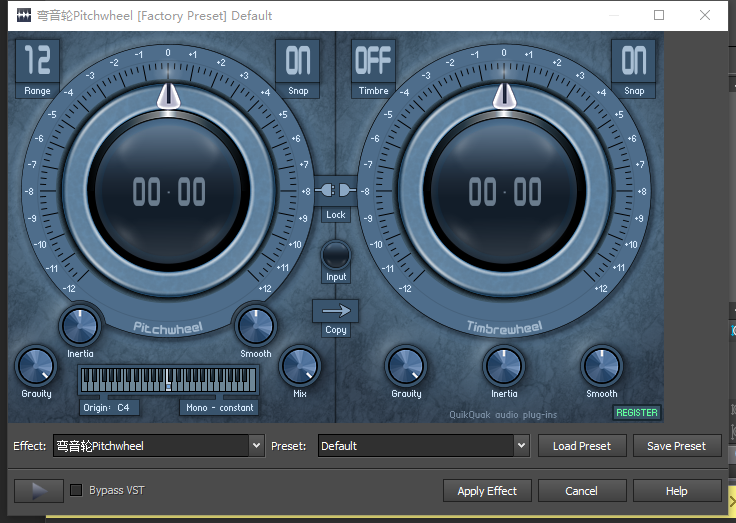
Task: Click the Timbrewheel Gravity knob
Action: 406,367
